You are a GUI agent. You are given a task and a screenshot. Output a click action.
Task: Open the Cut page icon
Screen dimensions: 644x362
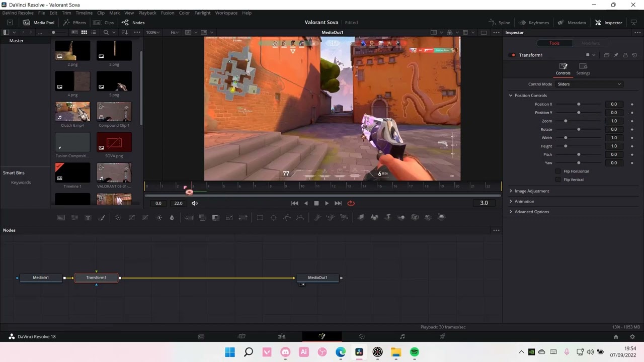[242, 336]
